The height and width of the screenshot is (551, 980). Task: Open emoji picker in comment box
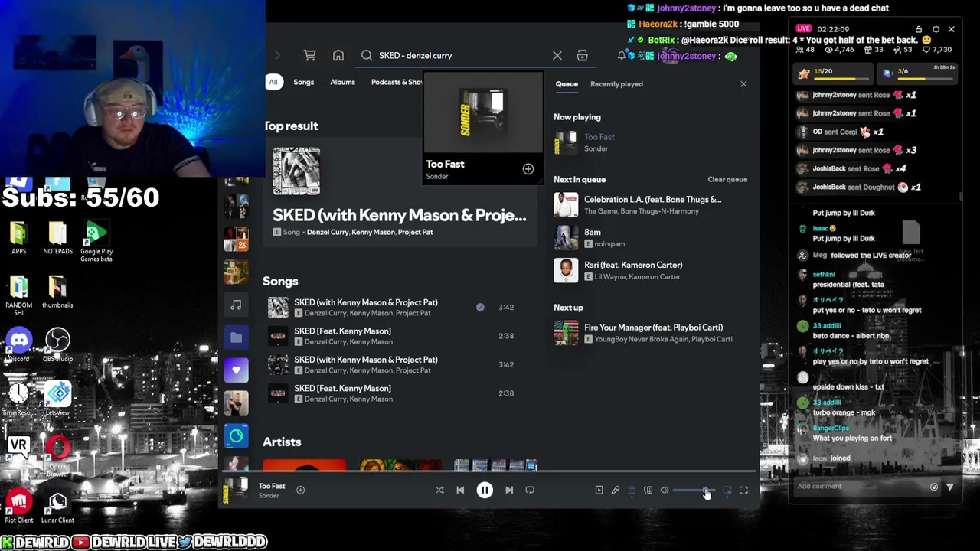[x=933, y=487]
